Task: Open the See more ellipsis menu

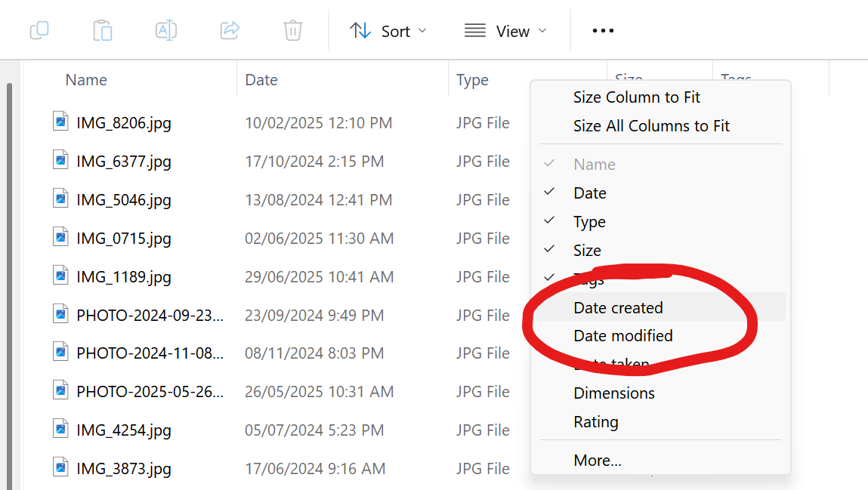Action: coord(602,30)
